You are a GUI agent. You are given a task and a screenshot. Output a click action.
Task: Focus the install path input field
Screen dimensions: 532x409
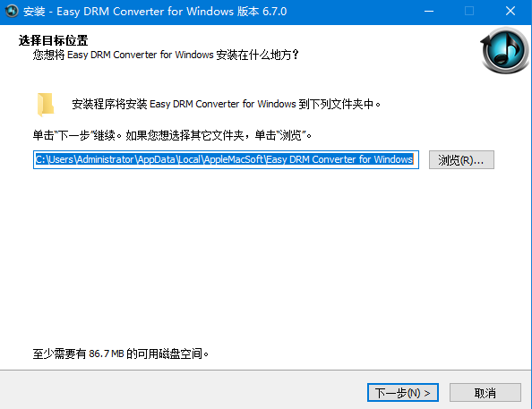click(226, 159)
